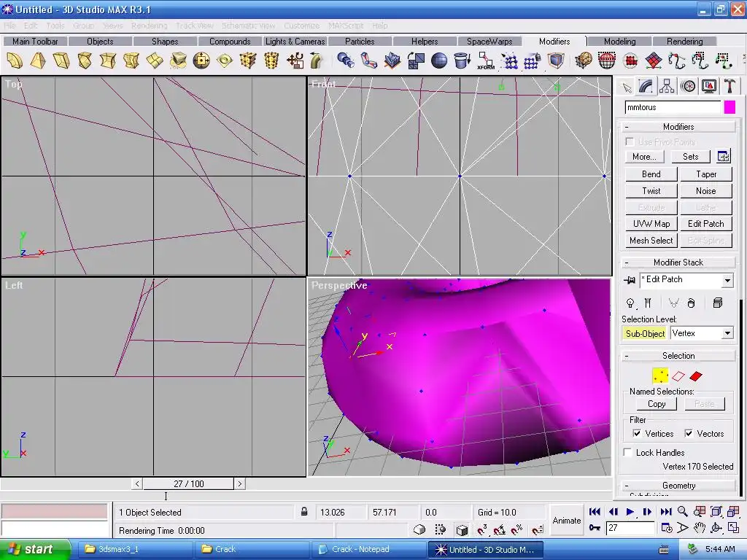Switch to the Compounds tab
This screenshot has width=747, height=560.
click(x=230, y=42)
